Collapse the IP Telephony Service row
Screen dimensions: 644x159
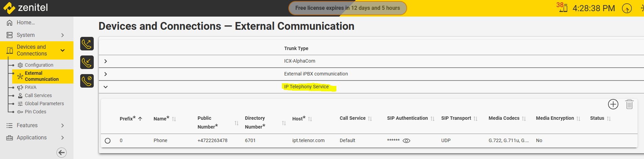click(106, 87)
